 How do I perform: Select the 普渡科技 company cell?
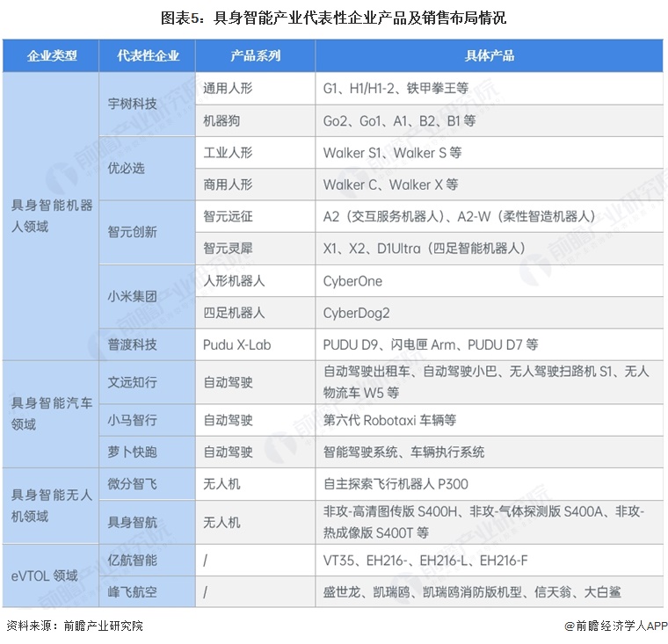[148, 344]
